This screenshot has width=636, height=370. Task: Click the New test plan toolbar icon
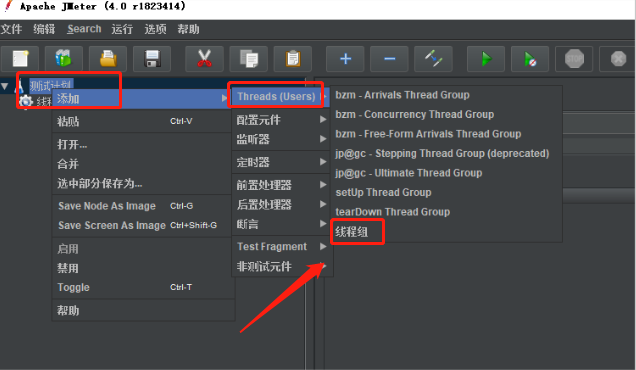pyautogui.click(x=20, y=59)
